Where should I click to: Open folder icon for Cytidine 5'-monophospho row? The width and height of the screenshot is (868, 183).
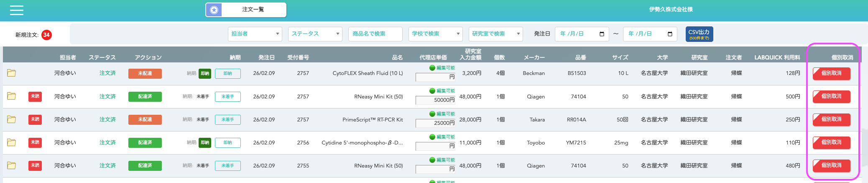(12, 142)
